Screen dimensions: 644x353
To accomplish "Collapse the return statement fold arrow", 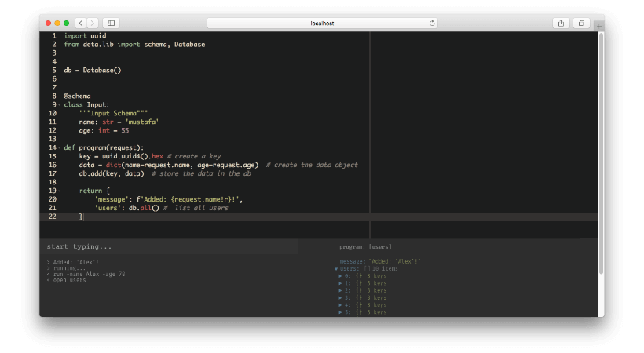I will point(57,191).
